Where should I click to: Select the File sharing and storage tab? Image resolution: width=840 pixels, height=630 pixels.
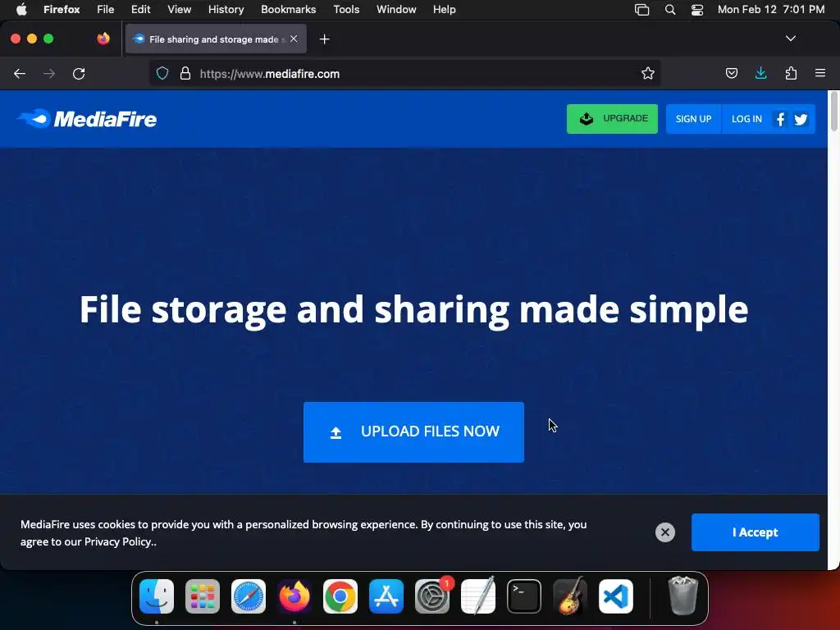(x=216, y=39)
